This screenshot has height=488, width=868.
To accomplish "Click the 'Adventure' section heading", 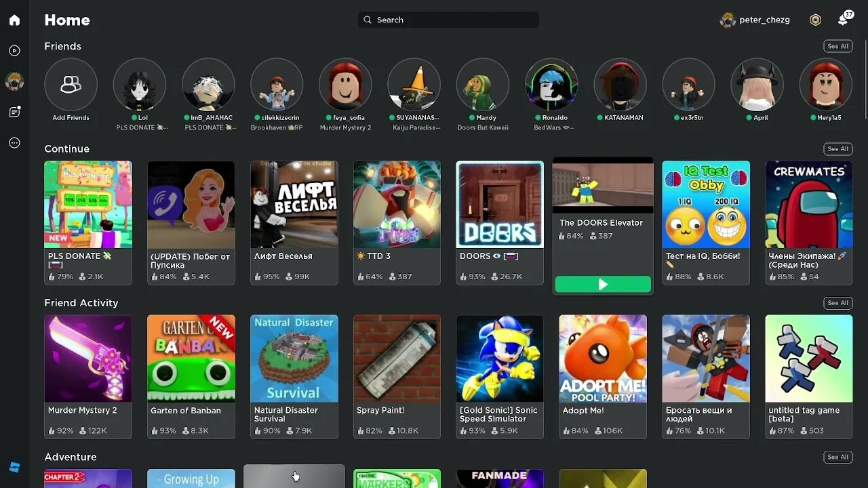I will (70, 457).
